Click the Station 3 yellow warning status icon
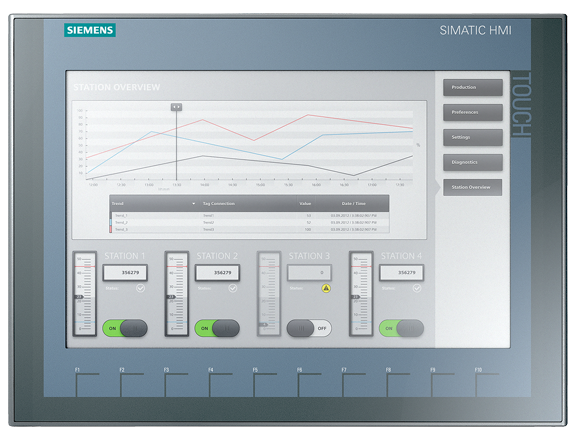The image size is (579, 441). (x=326, y=288)
